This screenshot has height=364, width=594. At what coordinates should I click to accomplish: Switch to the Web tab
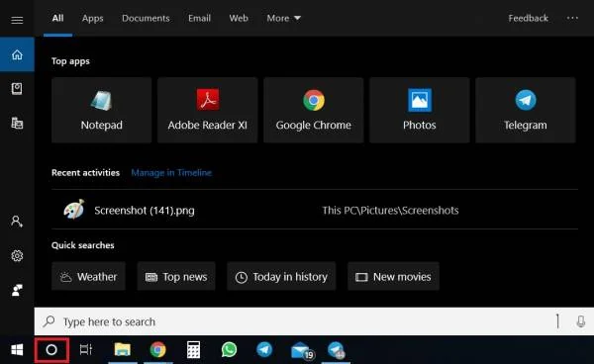[x=239, y=18]
